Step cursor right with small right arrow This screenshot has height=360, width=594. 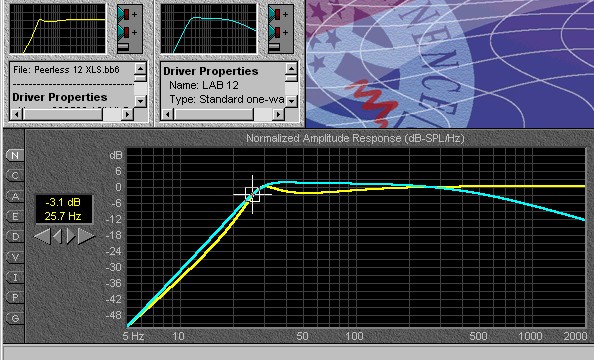pyautogui.click(x=71, y=236)
